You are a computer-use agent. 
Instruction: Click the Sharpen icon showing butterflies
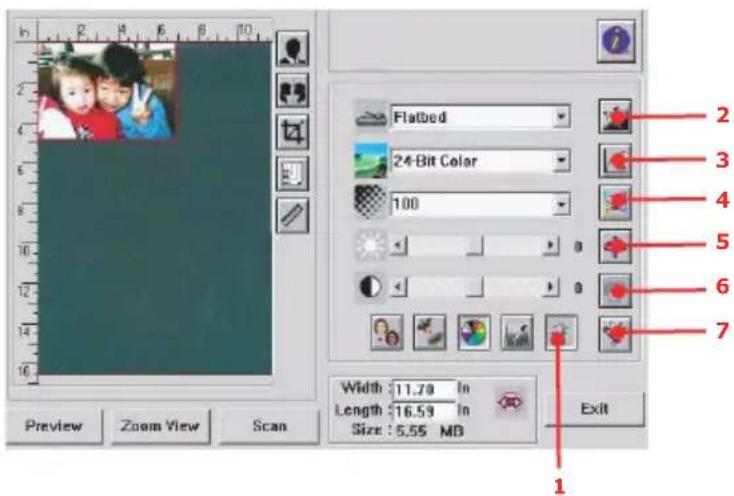430,333
